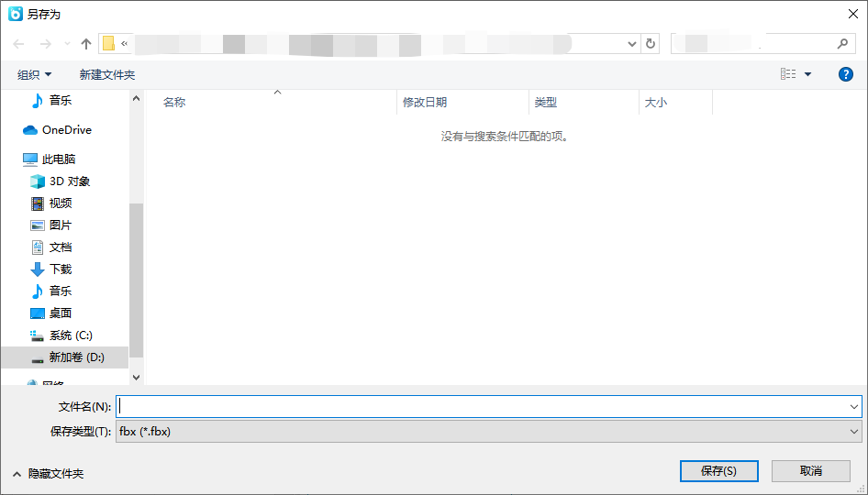Go forward with the right arrow
This screenshot has width=868, height=495.
click(x=45, y=44)
